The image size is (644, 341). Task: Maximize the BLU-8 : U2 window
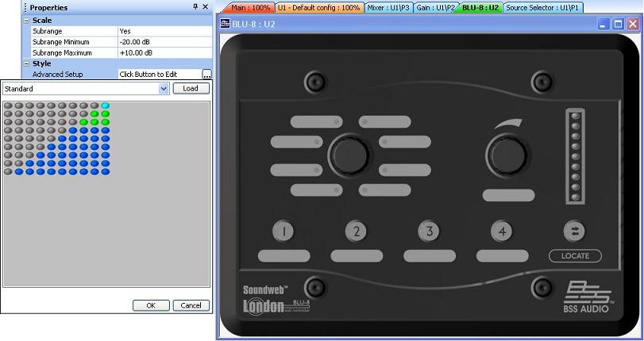coord(618,25)
